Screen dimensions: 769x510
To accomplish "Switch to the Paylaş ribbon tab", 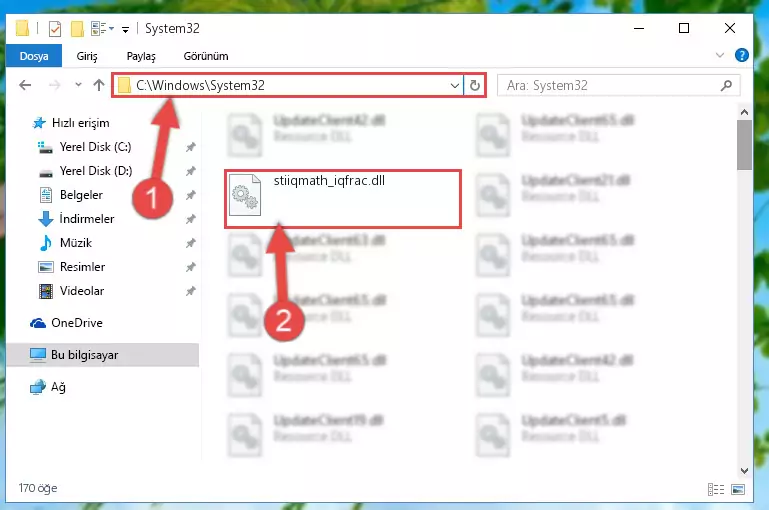I will tap(141, 56).
